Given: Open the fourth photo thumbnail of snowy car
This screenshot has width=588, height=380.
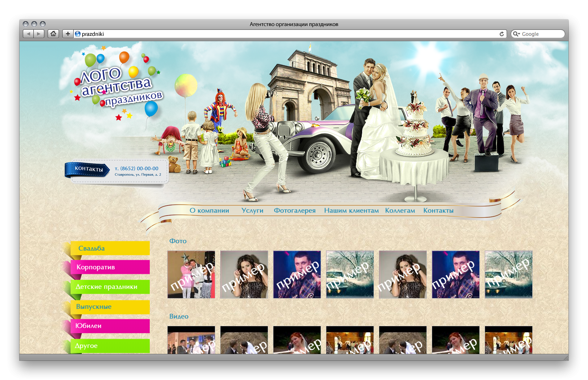Looking at the screenshot, I should [350, 275].
